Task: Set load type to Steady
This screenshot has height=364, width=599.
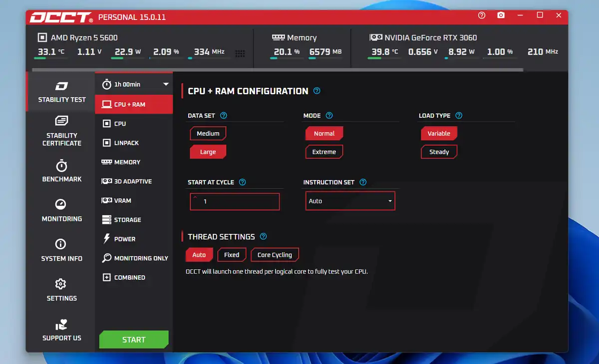Action: 439,152
